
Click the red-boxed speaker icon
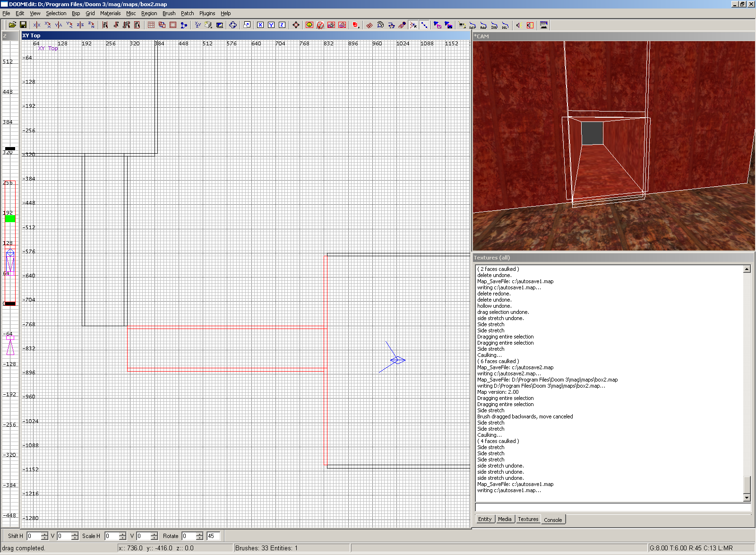530,25
